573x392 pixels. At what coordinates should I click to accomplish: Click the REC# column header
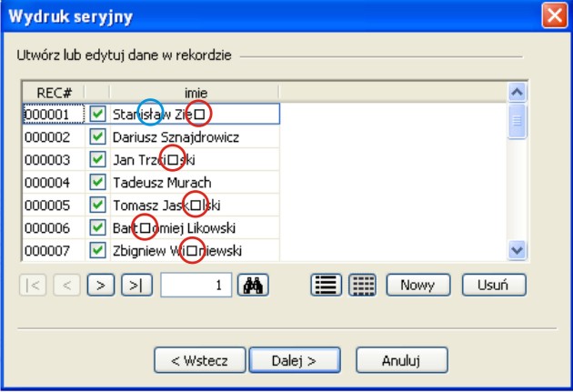(54, 92)
